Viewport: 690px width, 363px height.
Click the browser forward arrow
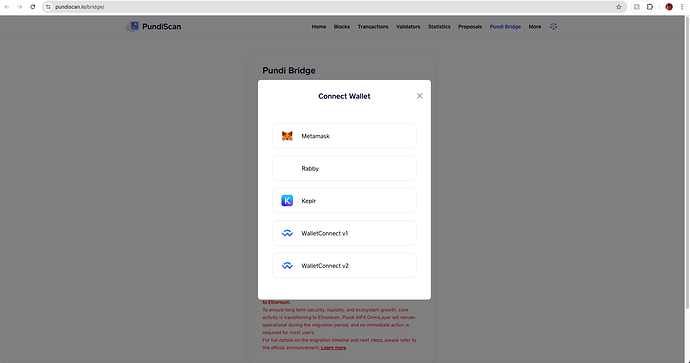coord(20,7)
